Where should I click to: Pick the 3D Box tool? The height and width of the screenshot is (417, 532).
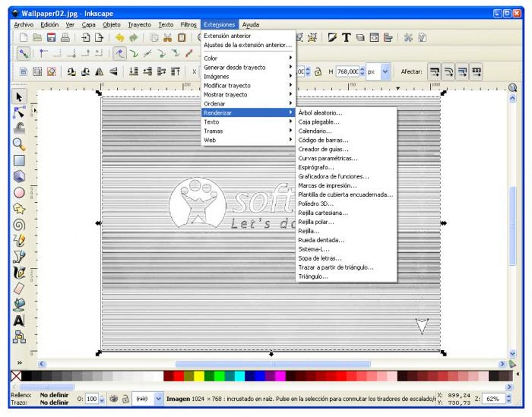coord(19,176)
